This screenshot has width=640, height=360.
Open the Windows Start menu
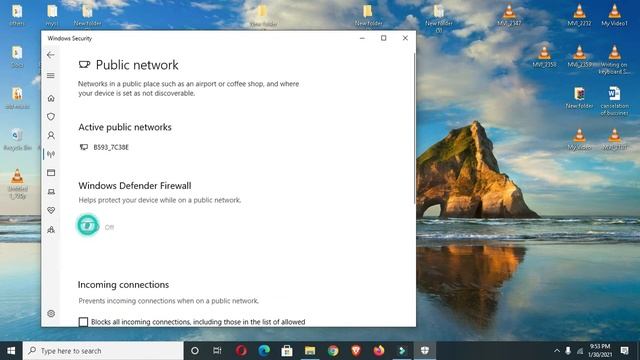click(11, 351)
